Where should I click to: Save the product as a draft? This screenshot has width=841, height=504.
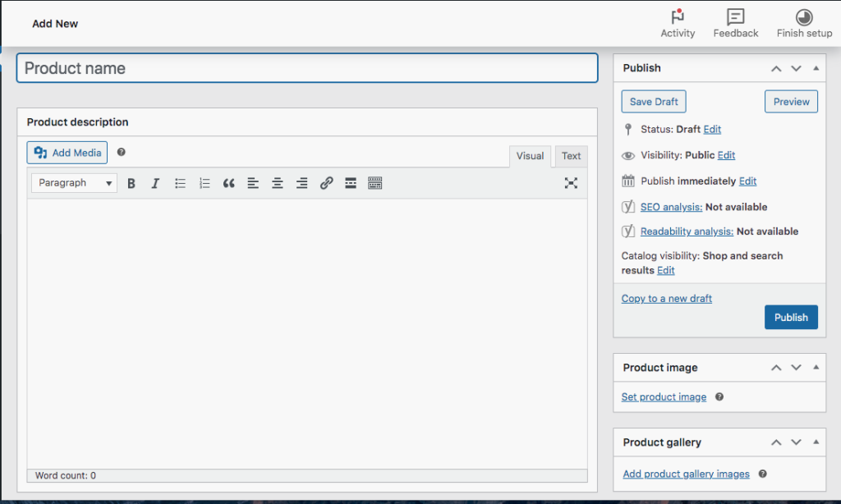coord(654,102)
